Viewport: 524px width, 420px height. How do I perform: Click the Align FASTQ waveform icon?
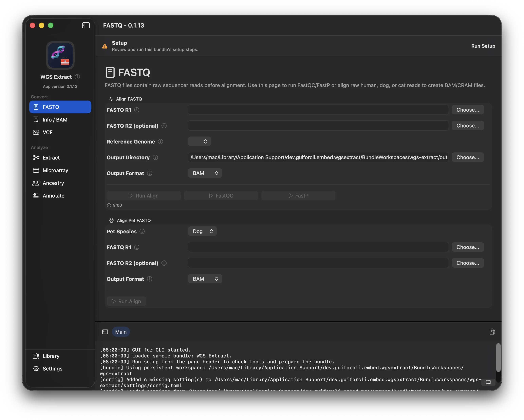pyautogui.click(x=111, y=99)
